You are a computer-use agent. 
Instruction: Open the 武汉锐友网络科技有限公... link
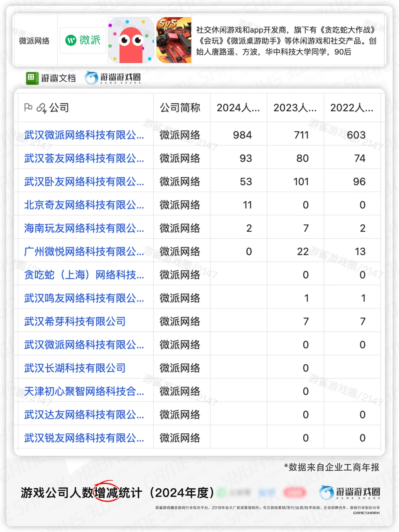84,438
